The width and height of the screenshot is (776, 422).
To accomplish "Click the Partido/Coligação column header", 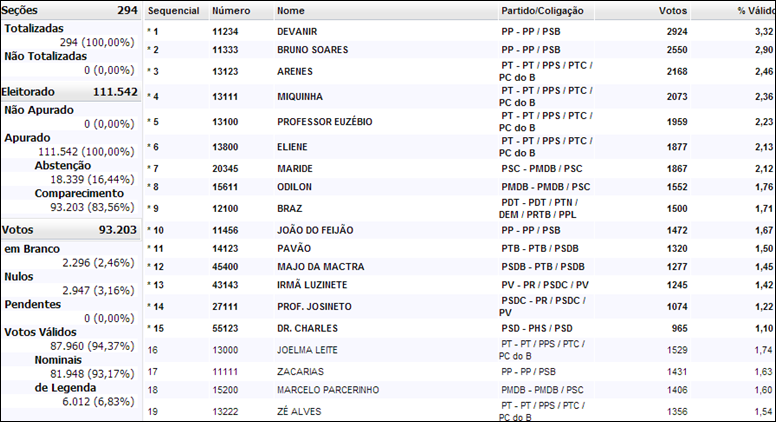I will pyautogui.click(x=542, y=11).
